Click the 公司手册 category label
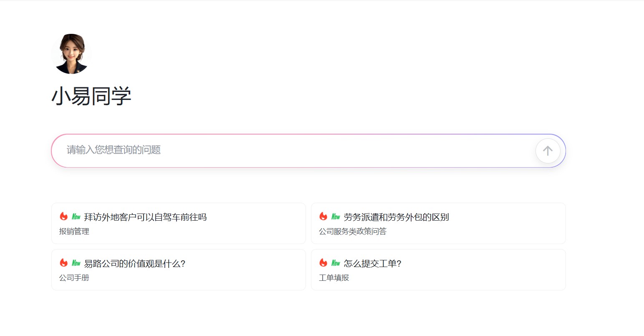The image size is (644, 336). [x=74, y=278]
